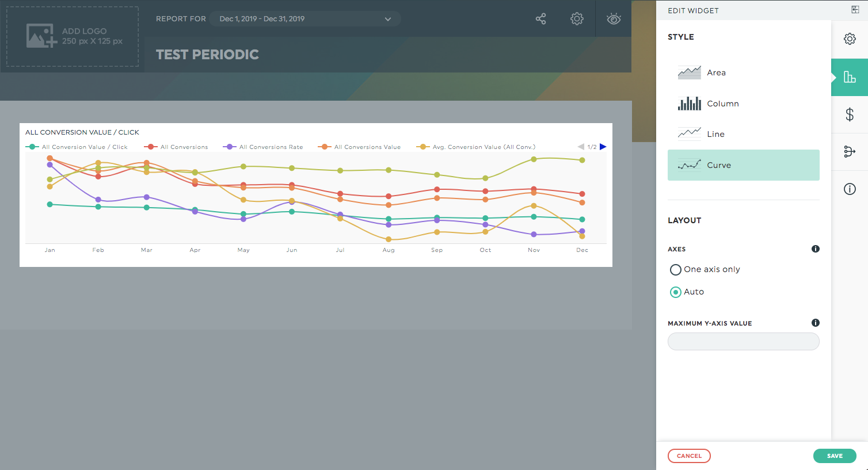Screen dimensions: 868x470
Task: Click the widget grid icon beside Edit Widget
Action: (x=855, y=10)
